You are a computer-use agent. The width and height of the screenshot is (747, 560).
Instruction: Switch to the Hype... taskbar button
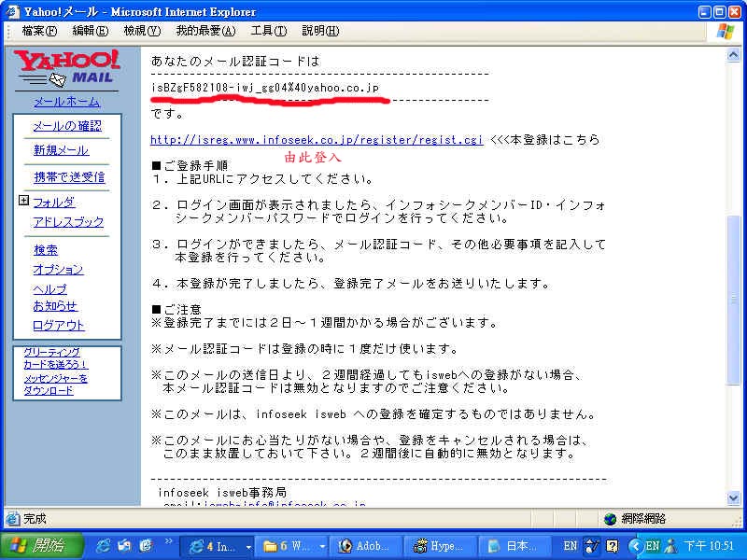point(439,546)
